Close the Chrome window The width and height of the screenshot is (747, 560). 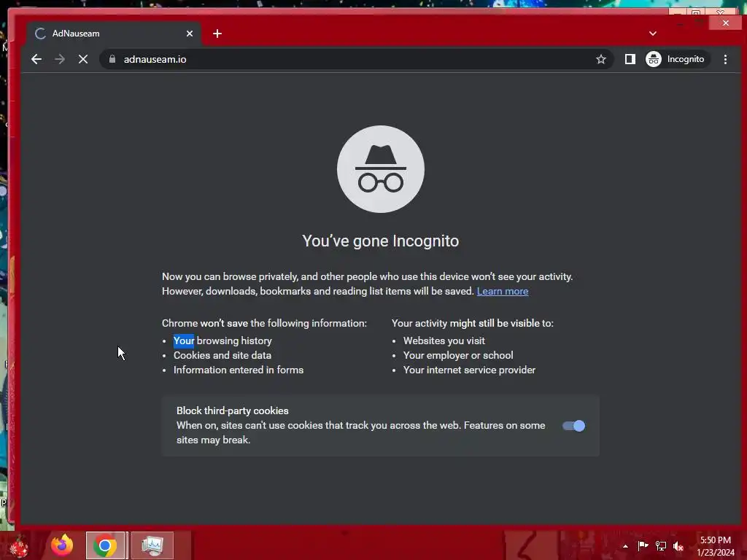[726, 23]
